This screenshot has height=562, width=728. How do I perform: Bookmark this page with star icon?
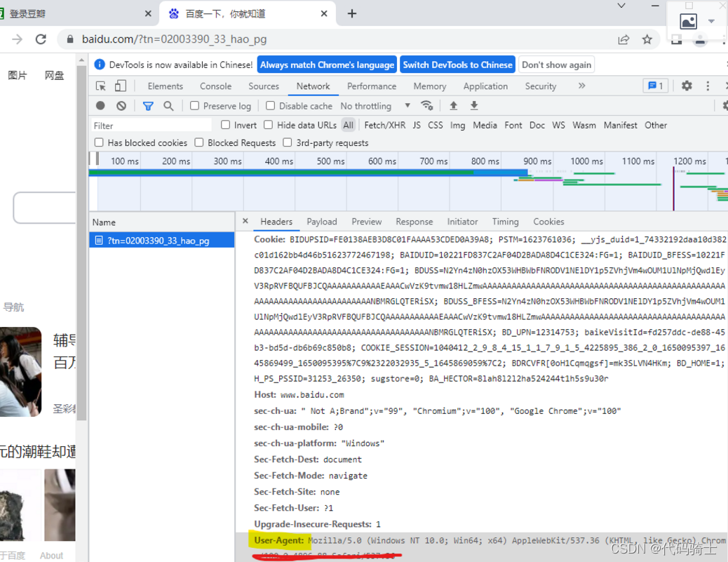coord(647,39)
